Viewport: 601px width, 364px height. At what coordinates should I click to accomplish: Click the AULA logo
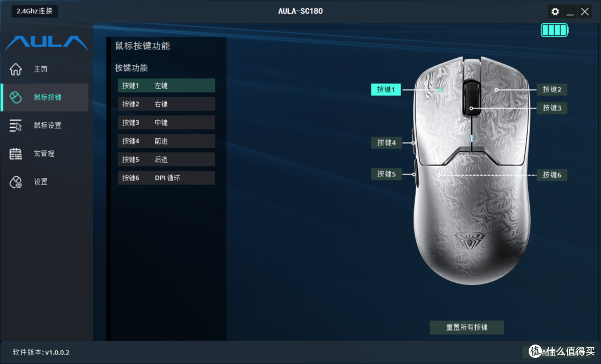click(46, 43)
